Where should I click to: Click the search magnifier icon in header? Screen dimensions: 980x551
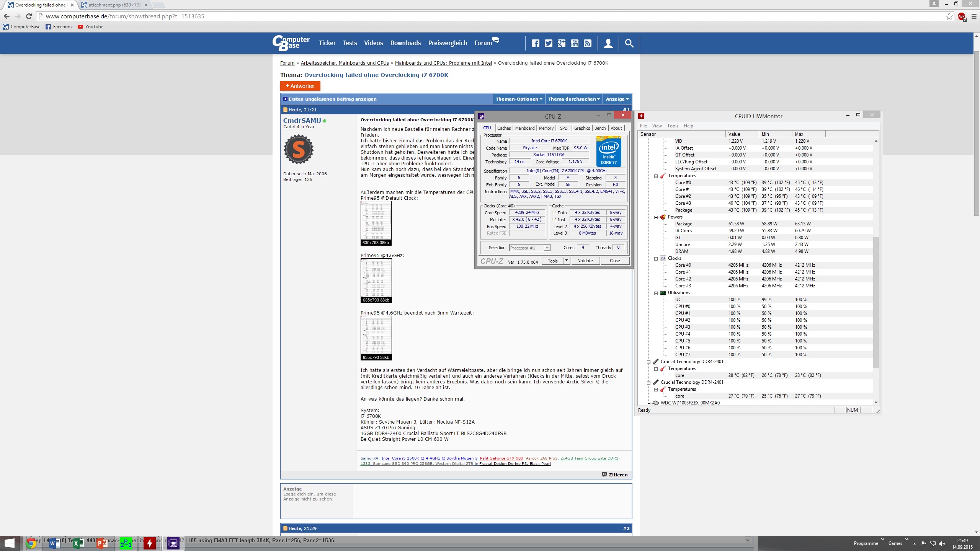629,43
